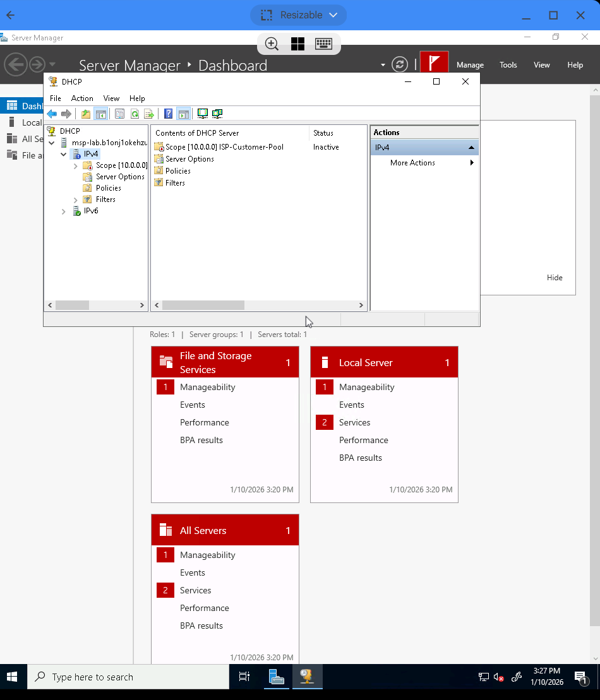This screenshot has width=600, height=700.
Task: Click the Export List toolbar icon
Action: tap(149, 114)
